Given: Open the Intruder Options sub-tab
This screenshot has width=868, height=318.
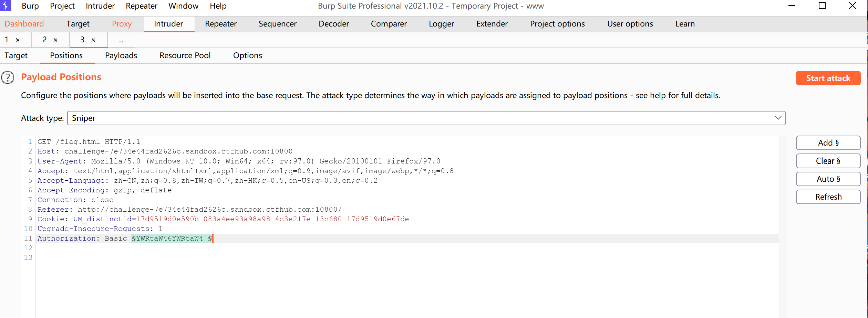Looking at the screenshot, I should click(x=248, y=55).
